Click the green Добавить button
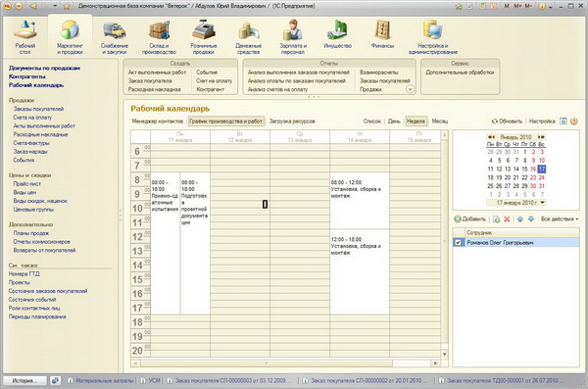This screenshot has width=588, height=389. click(x=469, y=219)
